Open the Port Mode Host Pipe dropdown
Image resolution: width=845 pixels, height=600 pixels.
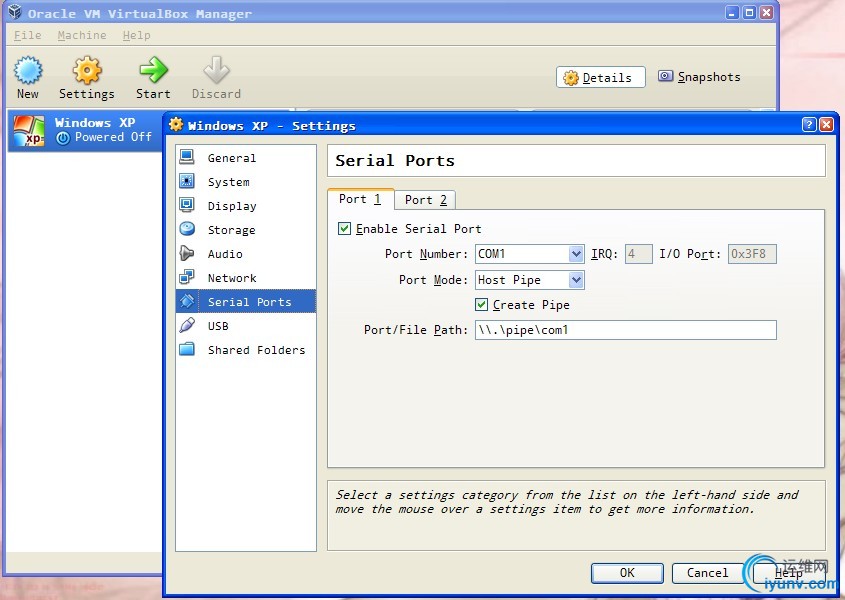(576, 280)
